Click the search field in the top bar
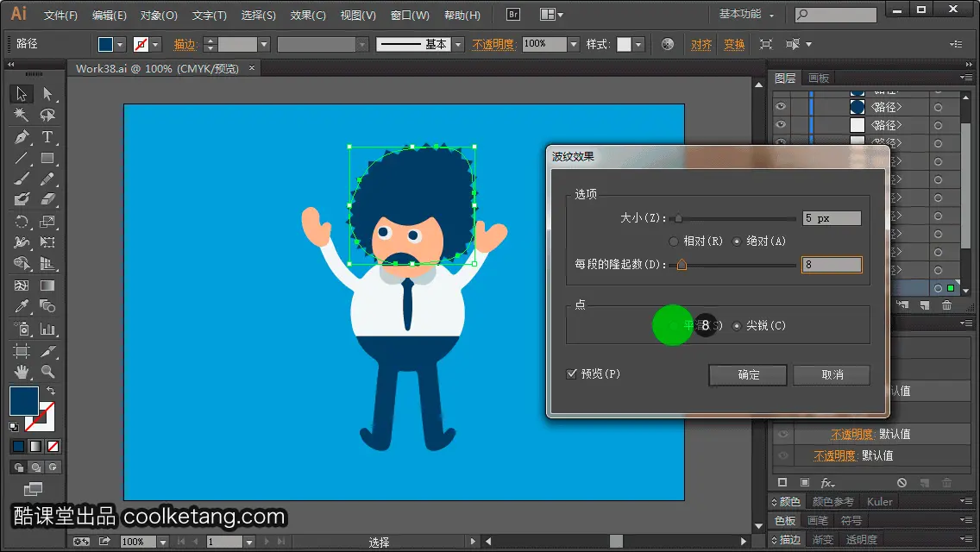Screen dimensions: 980x552 (x=836, y=15)
